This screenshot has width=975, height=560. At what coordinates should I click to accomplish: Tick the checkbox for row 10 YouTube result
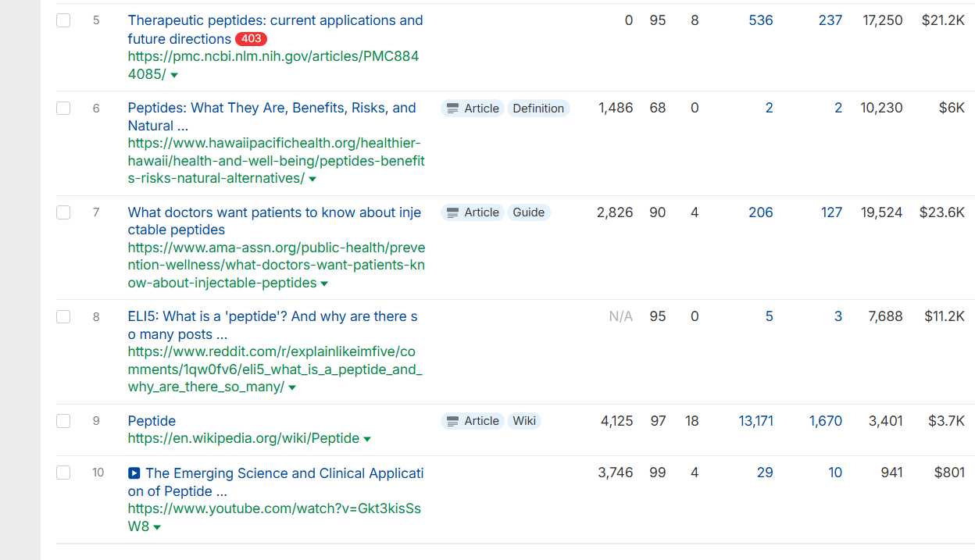(x=63, y=473)
